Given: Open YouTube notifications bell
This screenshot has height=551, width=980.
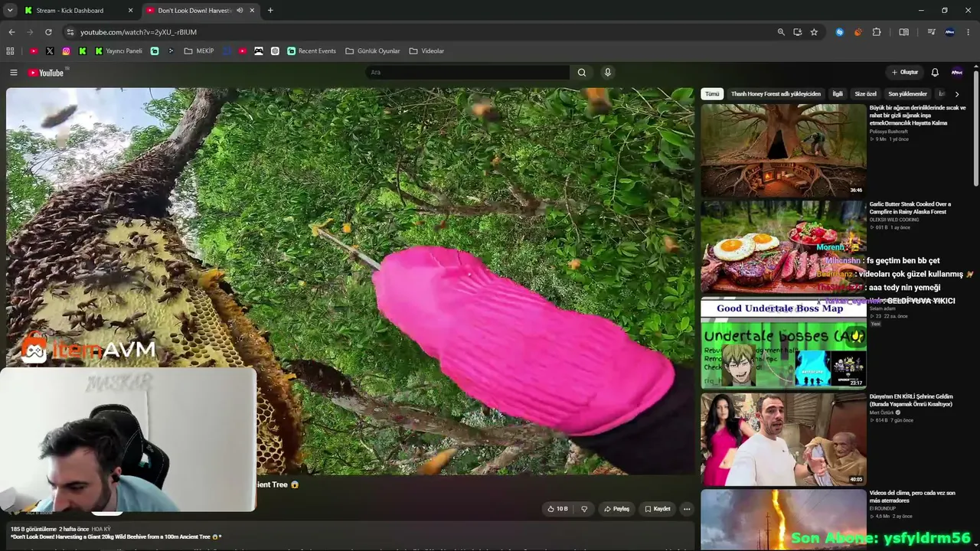Looking at the screenshot, I should pyautogui.click(x=935, y=73).
